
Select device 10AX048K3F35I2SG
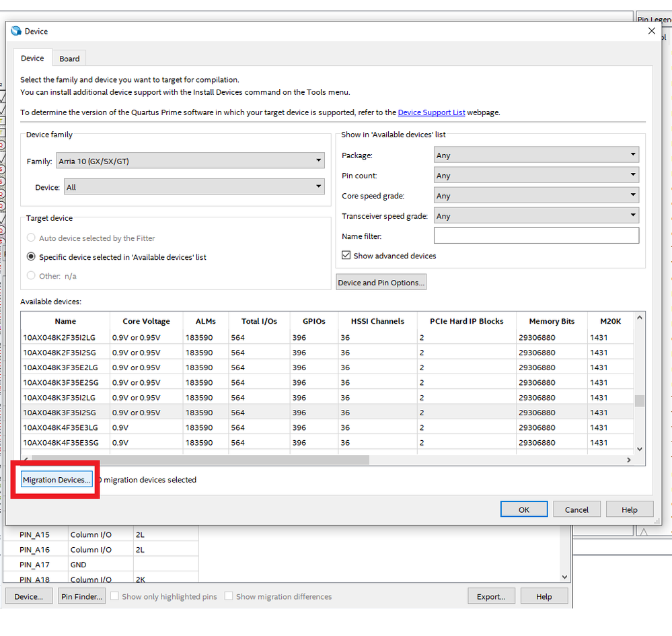tap(328, 413)
